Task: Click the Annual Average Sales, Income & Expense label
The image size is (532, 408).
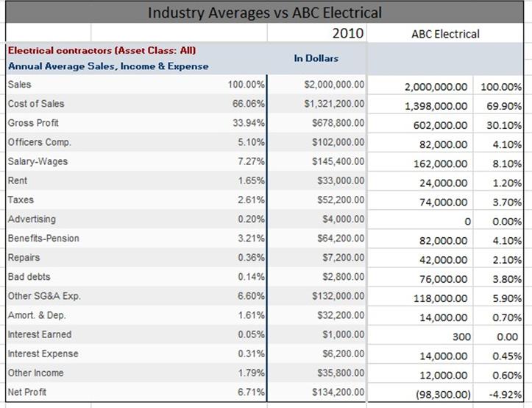Action: [108, 66]
